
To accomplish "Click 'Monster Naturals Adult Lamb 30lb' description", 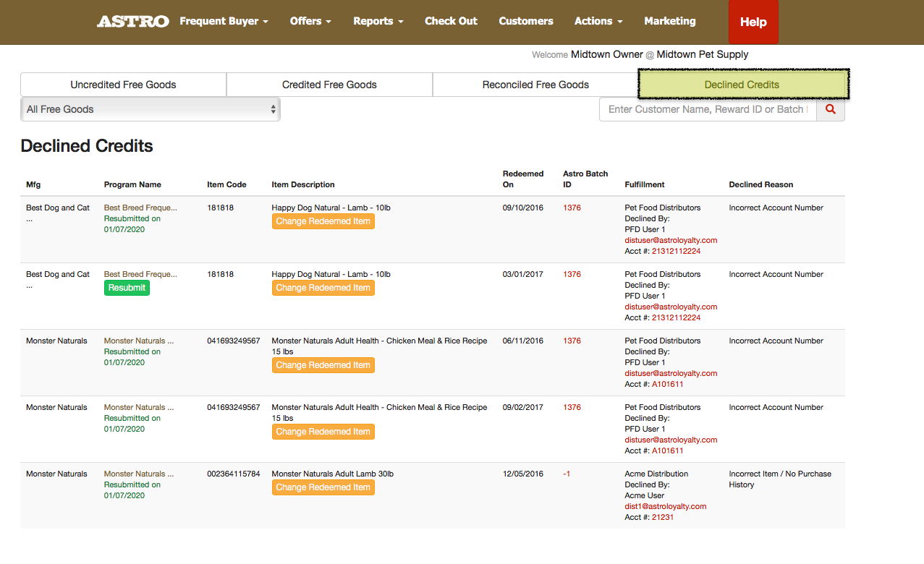I will pyautogui.click(x=333, y=474).
